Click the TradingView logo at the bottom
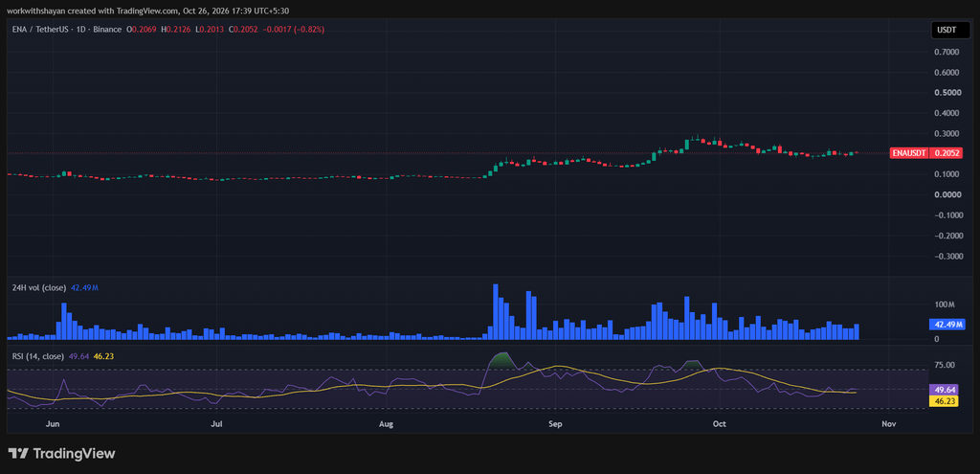Viewport: 980px width, 474px height. tap(61, 453)
